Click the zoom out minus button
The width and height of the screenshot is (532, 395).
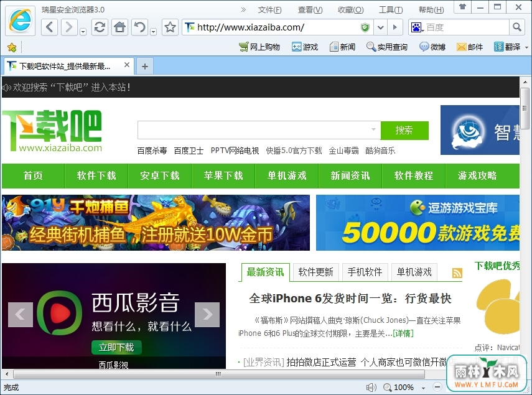point(437,387)
